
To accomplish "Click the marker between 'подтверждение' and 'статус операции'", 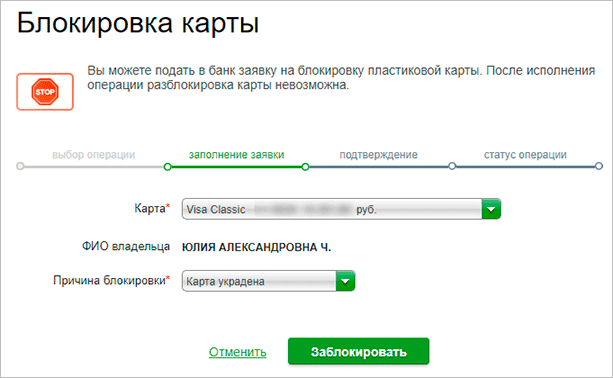I will [x=452, y=166].
